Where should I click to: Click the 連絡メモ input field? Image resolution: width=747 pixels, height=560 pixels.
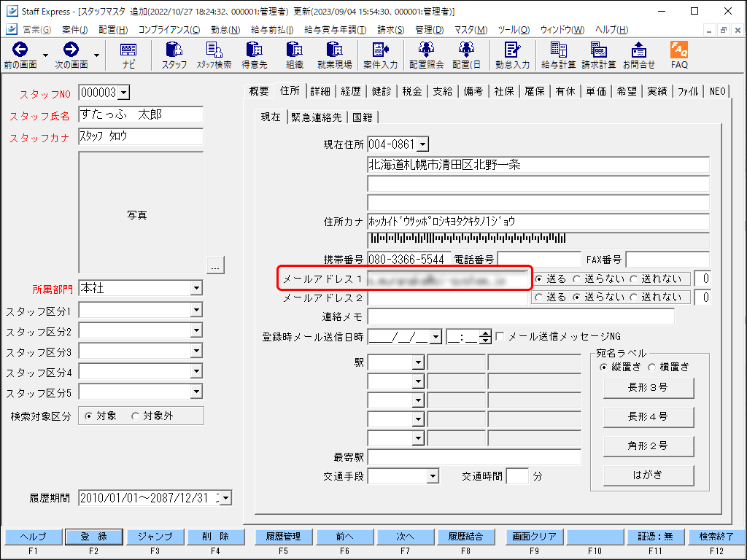pos(521,316)
